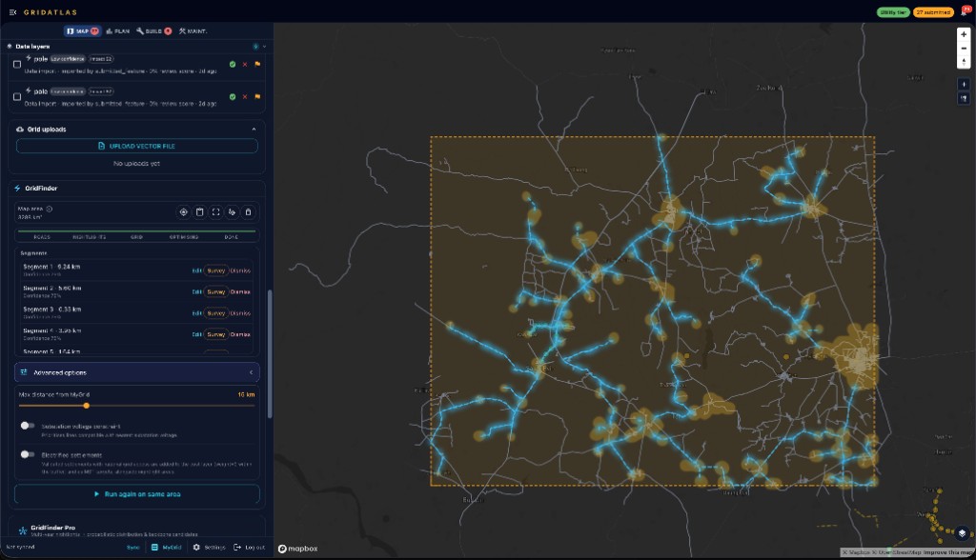
Task: Click the Data layers pin badge icon
Action: point(255,46)
